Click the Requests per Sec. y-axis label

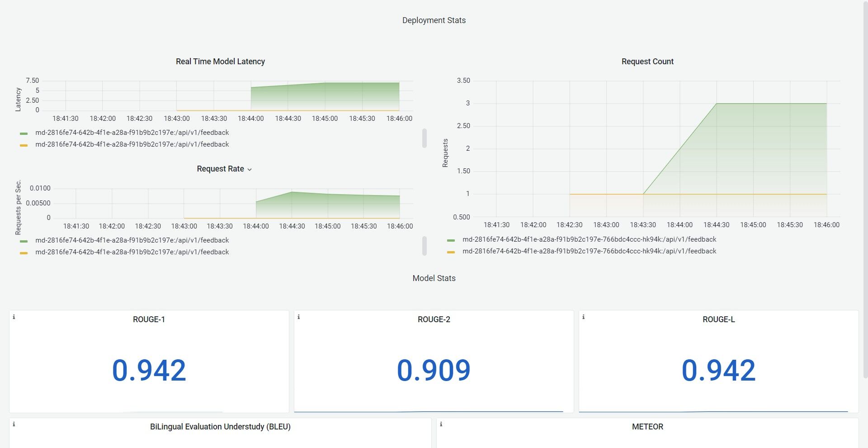(18, 208)
